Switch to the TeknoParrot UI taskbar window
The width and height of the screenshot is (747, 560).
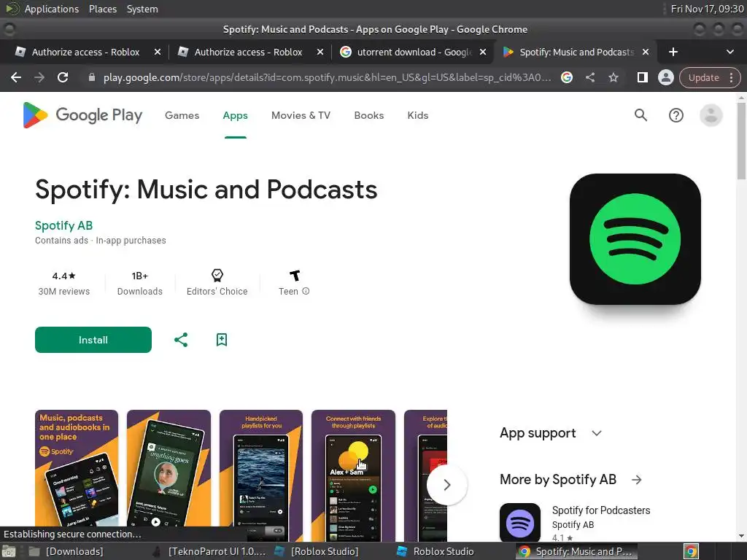(x=209, y=551)
